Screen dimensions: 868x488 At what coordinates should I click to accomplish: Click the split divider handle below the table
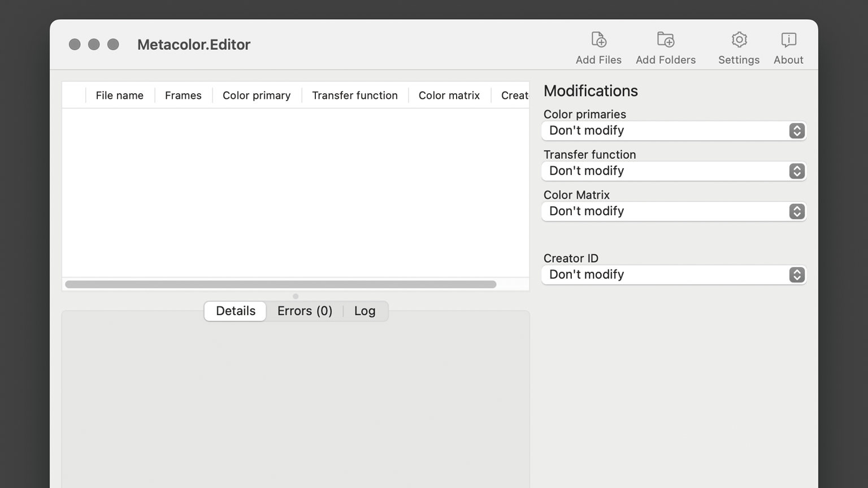pos(296,297)
